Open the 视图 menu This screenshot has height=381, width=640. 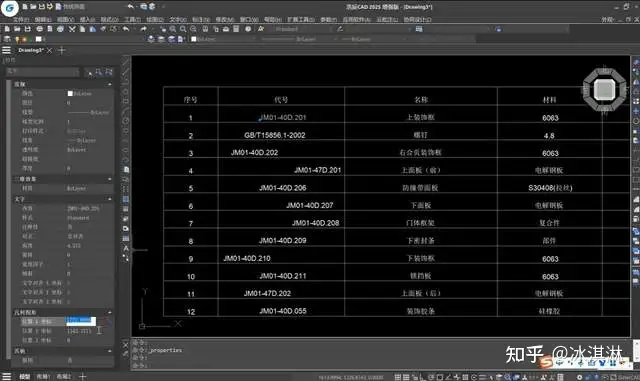(x=65, y=19)
